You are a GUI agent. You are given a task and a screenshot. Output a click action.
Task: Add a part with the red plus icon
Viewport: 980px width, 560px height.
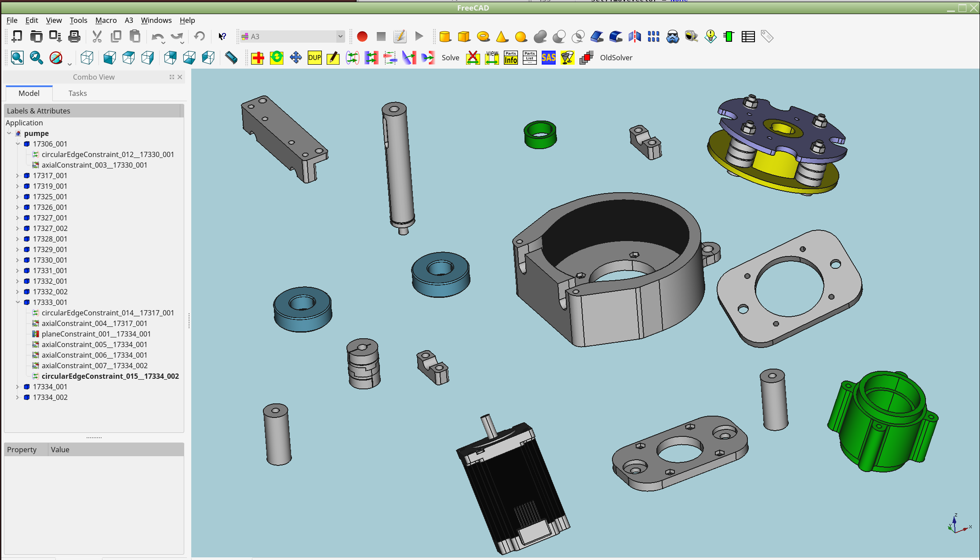pos(258,58)
